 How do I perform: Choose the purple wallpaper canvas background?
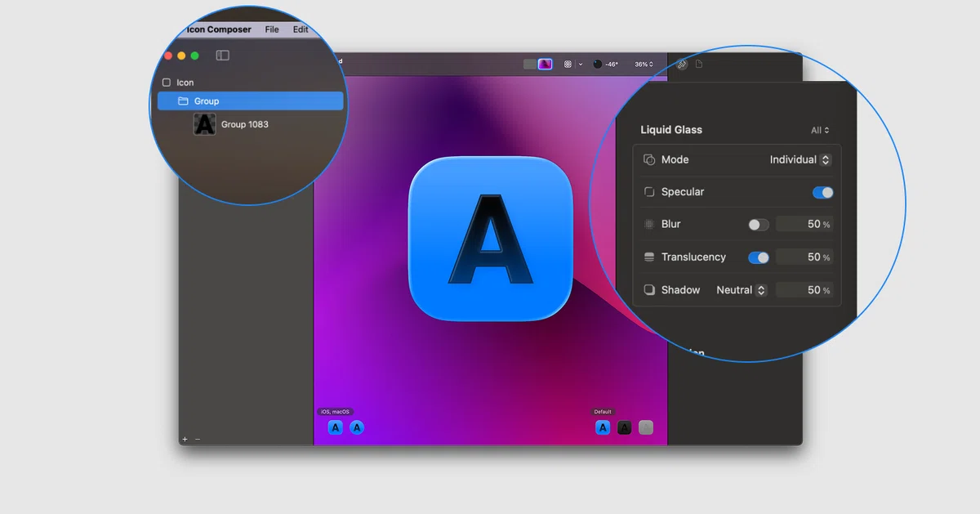[546, 64]
